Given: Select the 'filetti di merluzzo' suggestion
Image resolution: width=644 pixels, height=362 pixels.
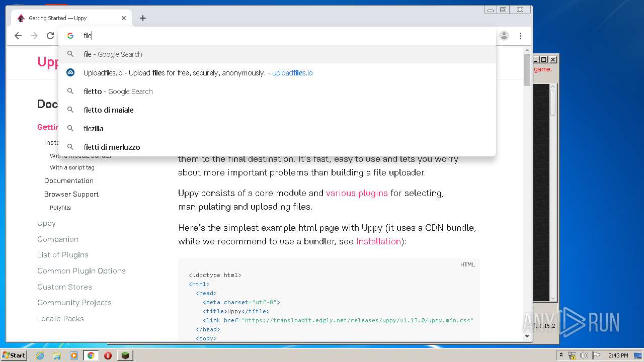Looking at the screenshot, I should point(277,147).
